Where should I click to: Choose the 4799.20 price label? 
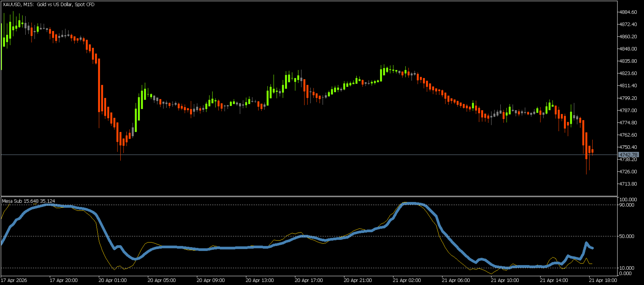tap(628, 98)
